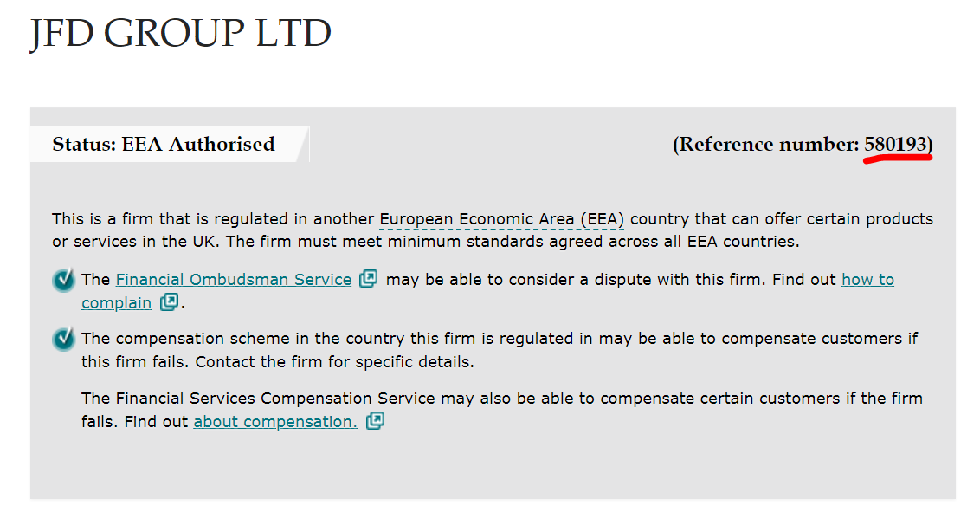Click external-link icon after the word complain
Viewport: 980px width, 512px height.
[x=169, y=302]
